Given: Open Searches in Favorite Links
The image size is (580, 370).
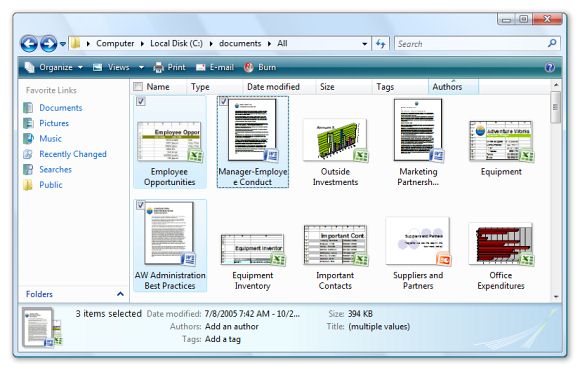Looking at the screenshot, I should pyautogui.click(x=48, y=169).
